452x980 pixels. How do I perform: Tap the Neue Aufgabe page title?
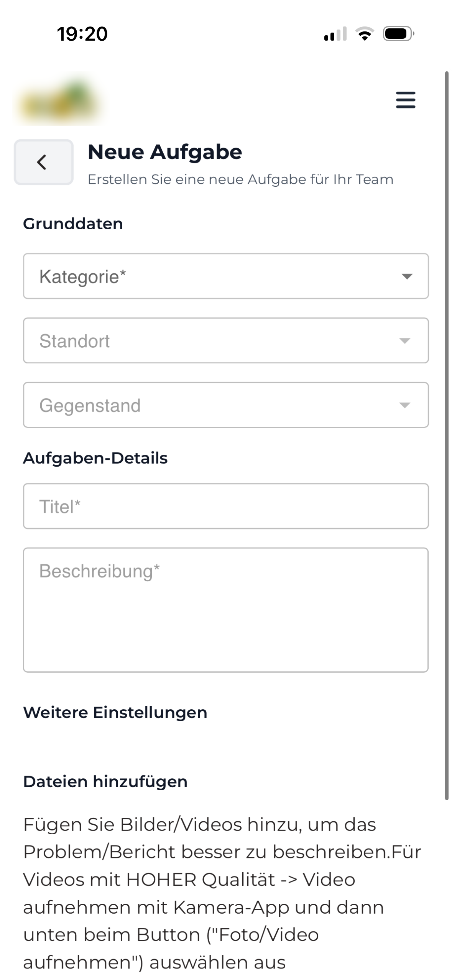coord(165,152)
